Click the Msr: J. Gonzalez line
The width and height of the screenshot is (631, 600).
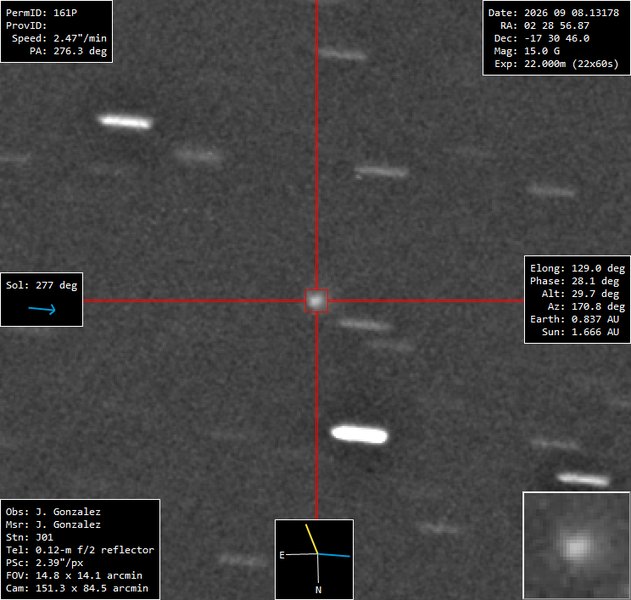(53, 525)
